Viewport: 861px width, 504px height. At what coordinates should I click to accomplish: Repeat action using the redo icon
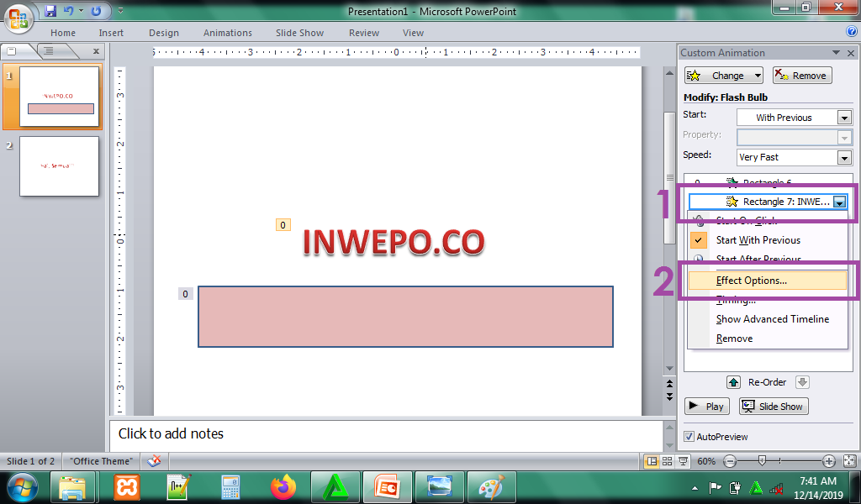click(96, 10)
